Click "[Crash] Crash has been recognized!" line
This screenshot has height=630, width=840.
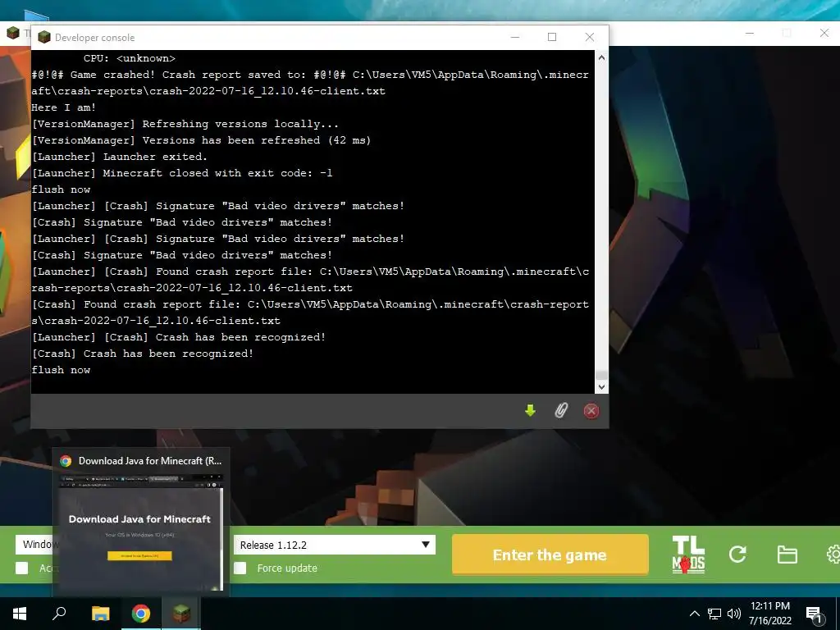pos(143,354)
